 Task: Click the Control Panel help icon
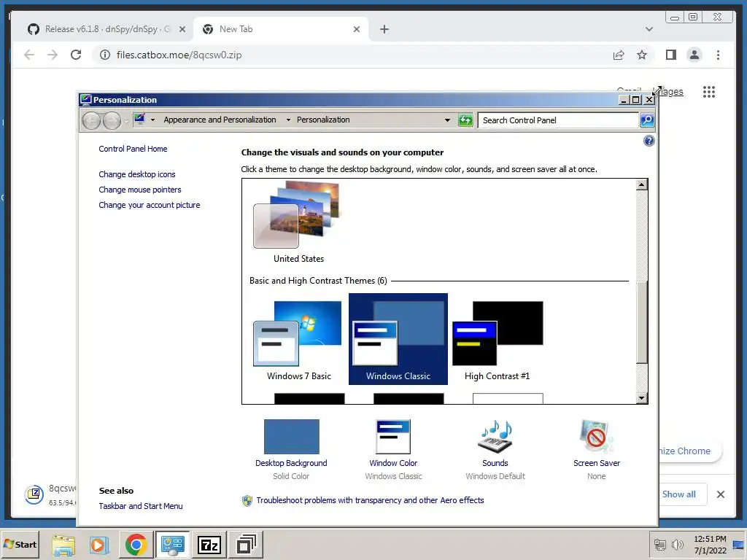(649, 141)
